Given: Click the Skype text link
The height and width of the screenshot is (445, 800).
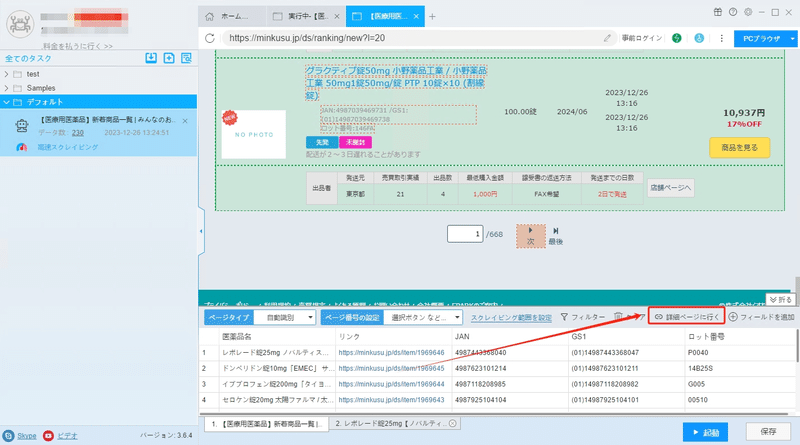Looking at the screenshot, I should pyautogui.click(x=27, y=436).
